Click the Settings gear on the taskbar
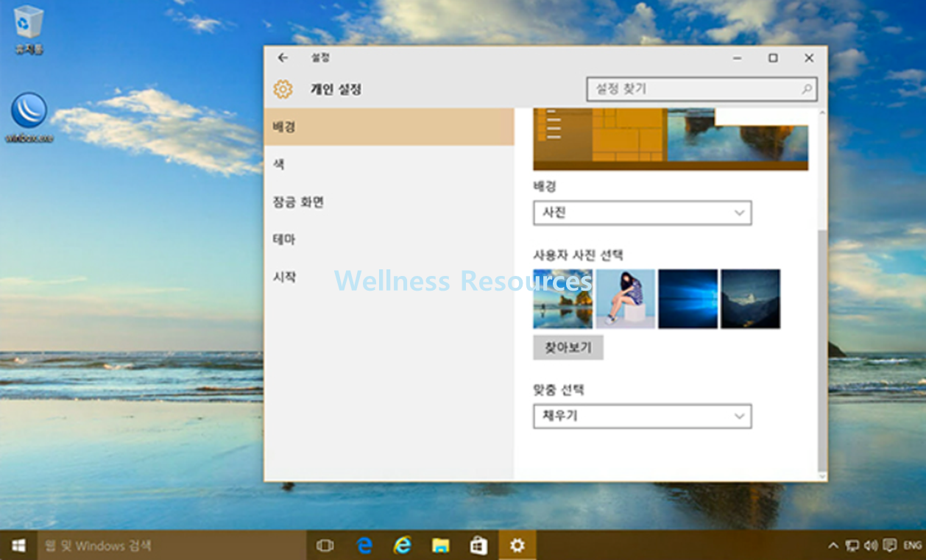Image resolution: width=926 pixels, height=560 pixels. pos(517,545)
